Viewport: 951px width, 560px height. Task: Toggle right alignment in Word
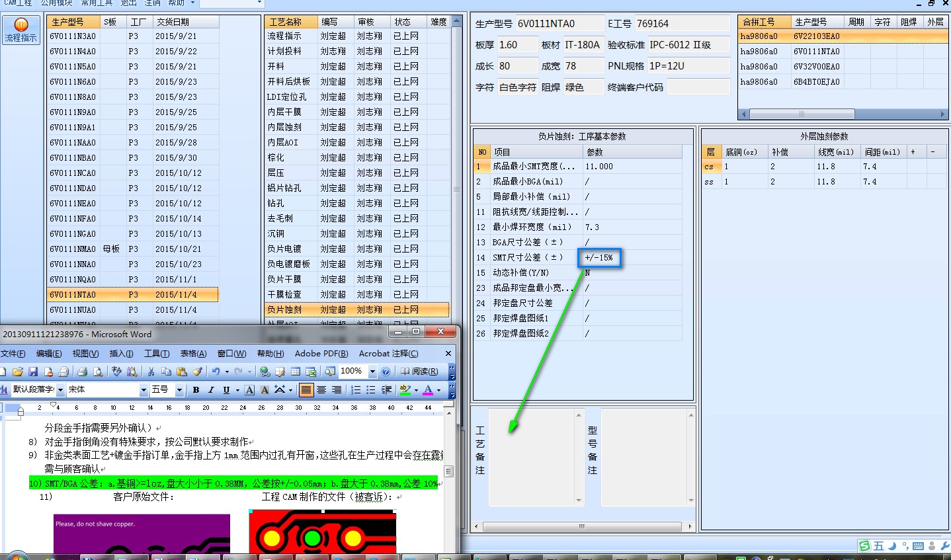pyautogui.click(x=337, y=390)
